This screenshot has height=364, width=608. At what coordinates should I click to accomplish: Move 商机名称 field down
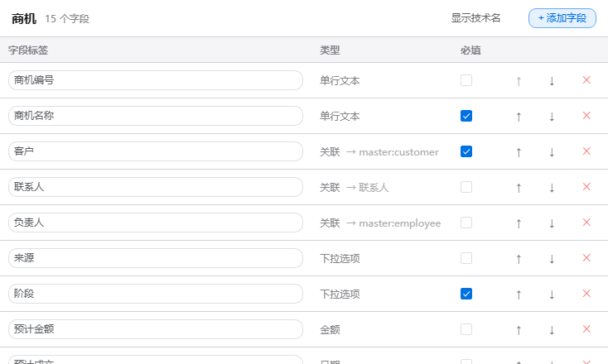pyautogui.click(x=552, y=117)
